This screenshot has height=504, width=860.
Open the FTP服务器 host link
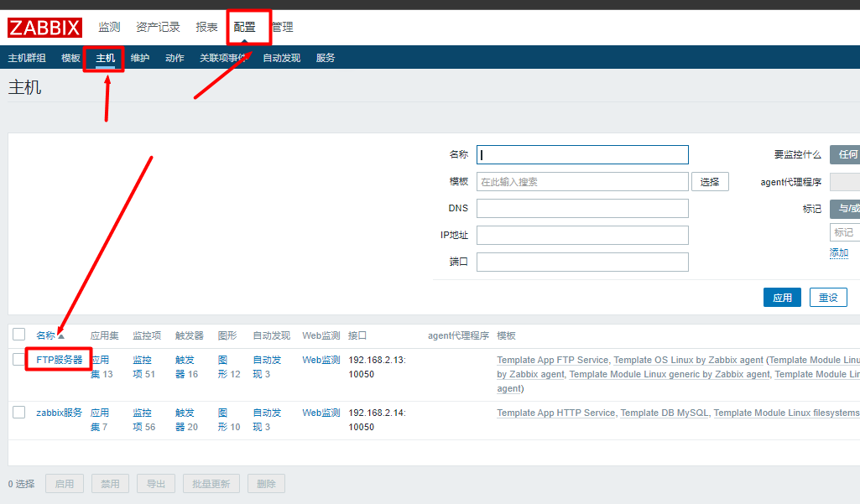click(60, 360)
